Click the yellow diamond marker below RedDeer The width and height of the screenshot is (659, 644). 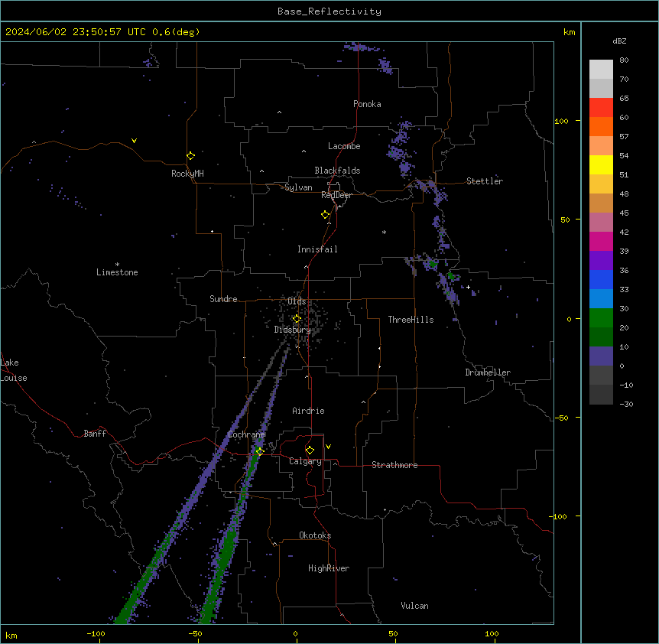(326, 215)
